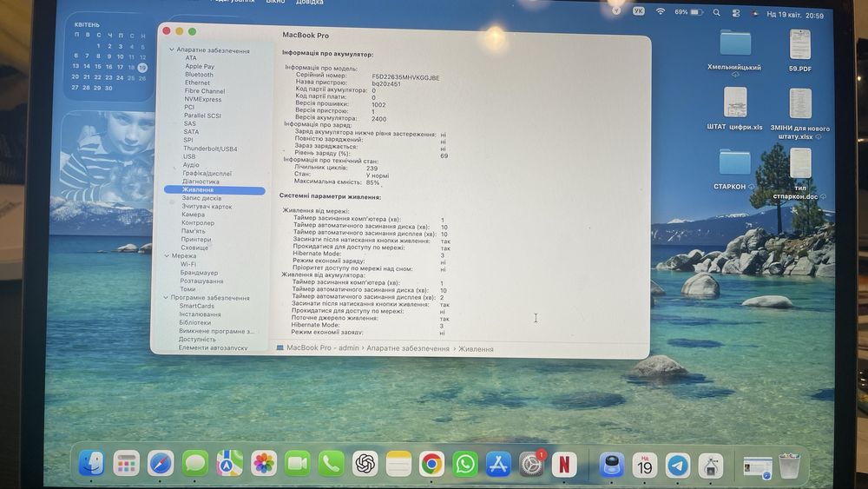
Task: Click maximum capacity value 85%
Action: 372,182
